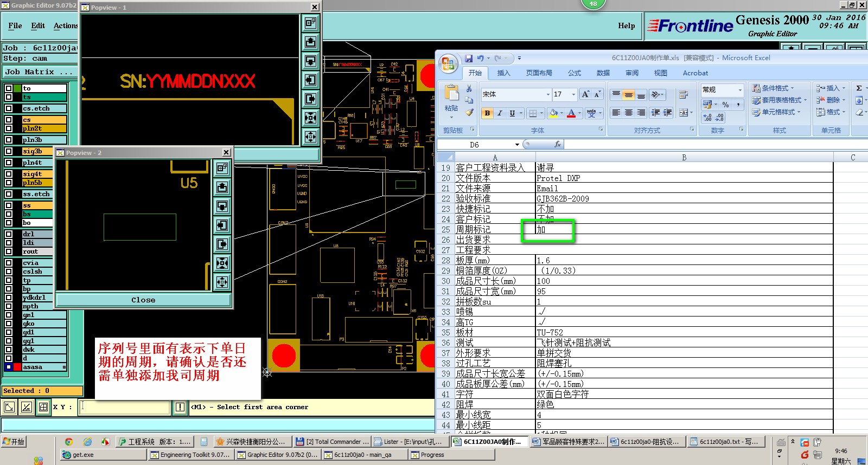Click the increase decimal icon
Viewport: 868px width, 465px height.
pos(707,117)
